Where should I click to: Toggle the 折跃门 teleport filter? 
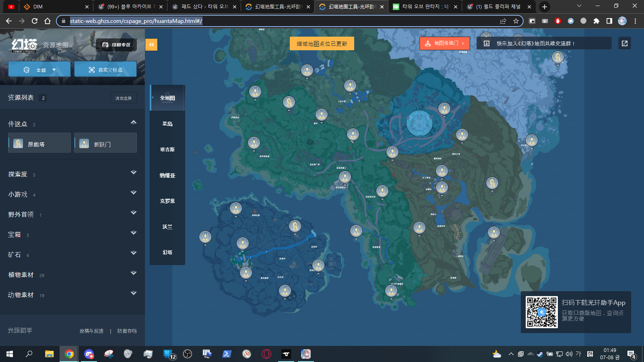point(106,143)
